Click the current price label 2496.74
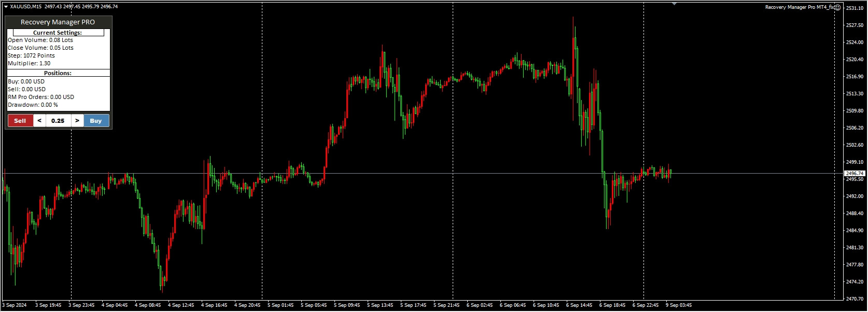The height and width of the screenshot is (312, 868). [x=855, y=174]
